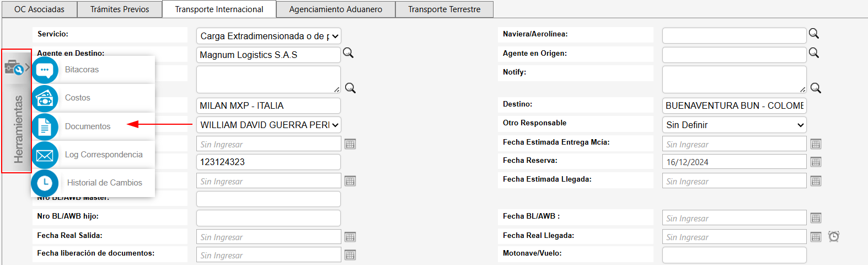Click magnifier next to Magnum Logistics field

348,53
